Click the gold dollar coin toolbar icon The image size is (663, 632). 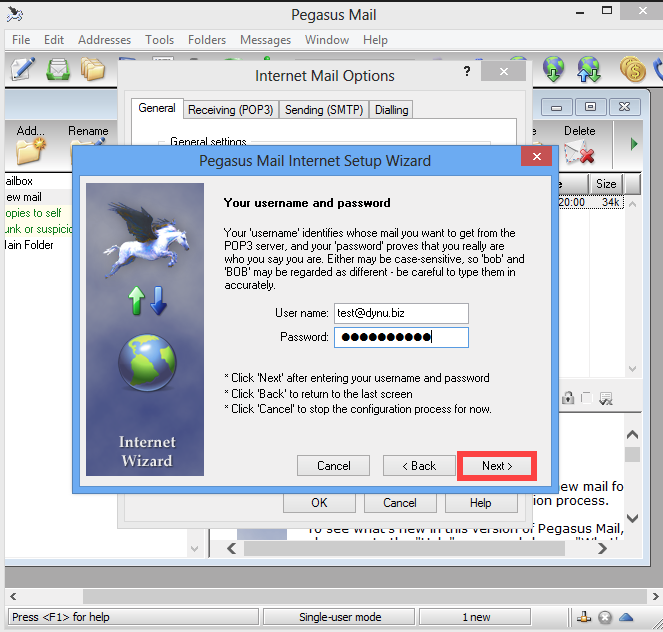coord(633,69)
